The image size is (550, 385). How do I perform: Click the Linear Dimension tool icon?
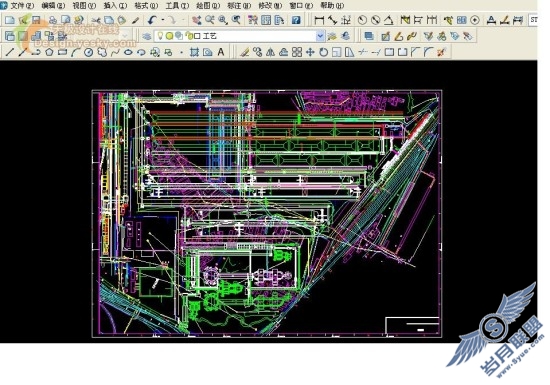[319, 20]
